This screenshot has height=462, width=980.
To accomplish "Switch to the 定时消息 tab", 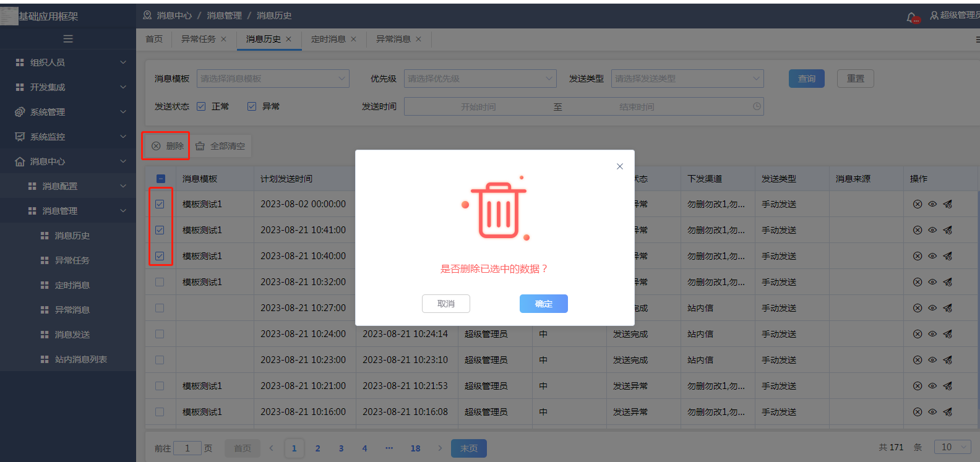I will [x=328, y=39].
